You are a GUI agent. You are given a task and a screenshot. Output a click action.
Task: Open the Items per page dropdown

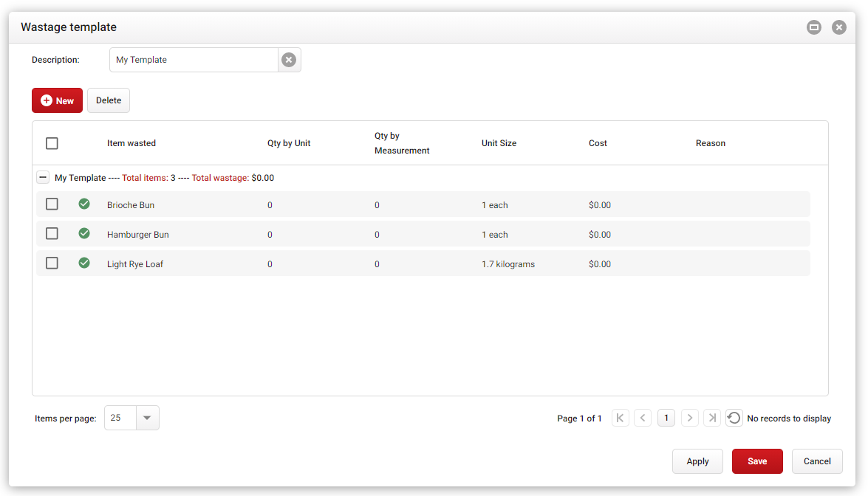(x=146, y=418)
